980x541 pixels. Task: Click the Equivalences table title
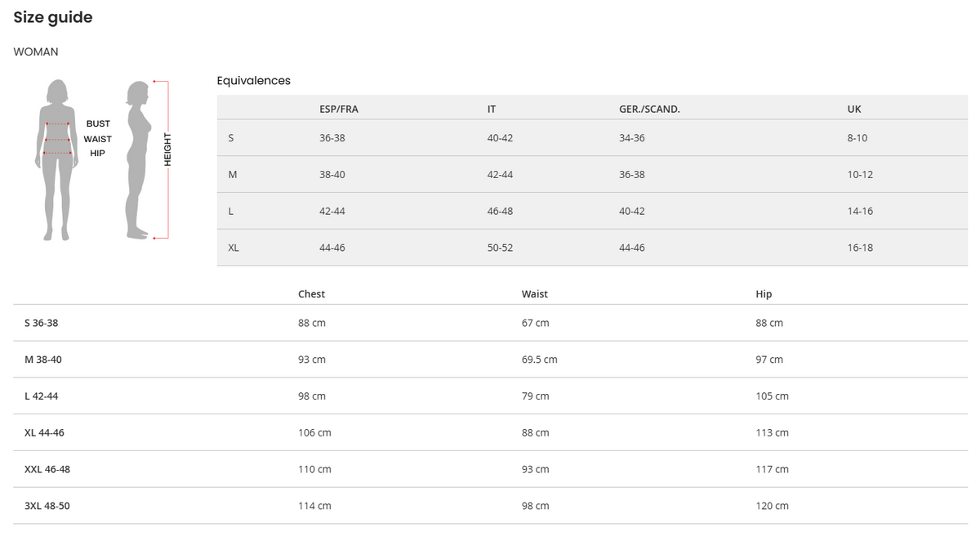coord(253,81)
